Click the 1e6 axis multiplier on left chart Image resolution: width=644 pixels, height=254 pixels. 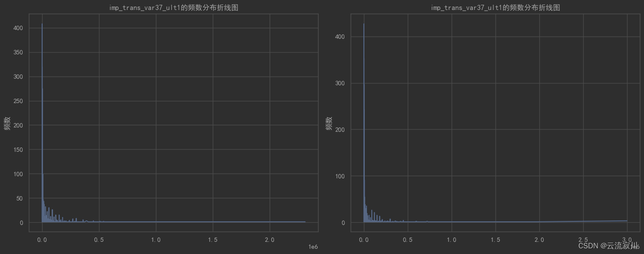coord(313,247)
